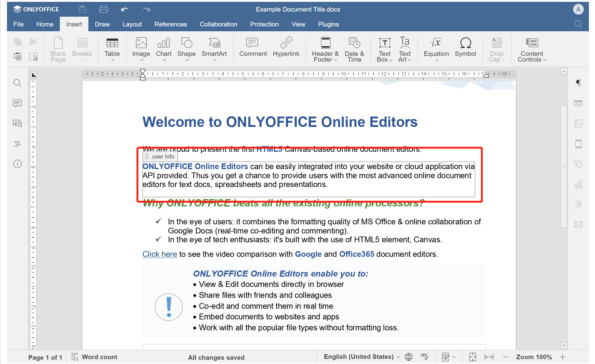Click the vertical scrollbar thumb

click(x=564, y=166)
